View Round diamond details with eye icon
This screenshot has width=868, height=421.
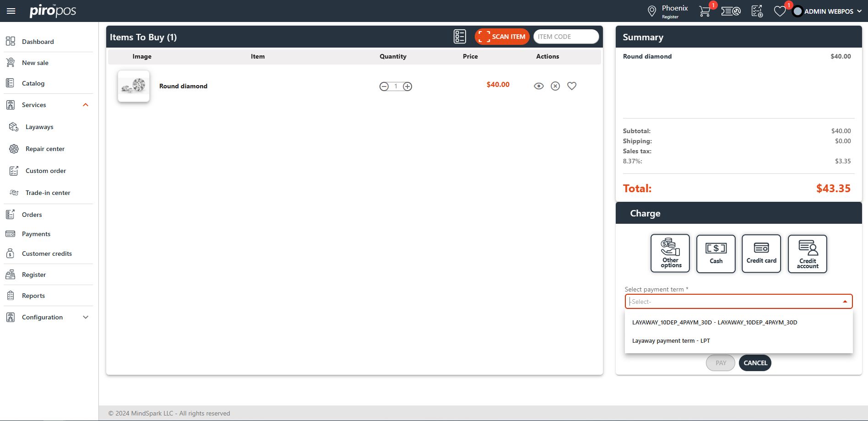(539, 86)
